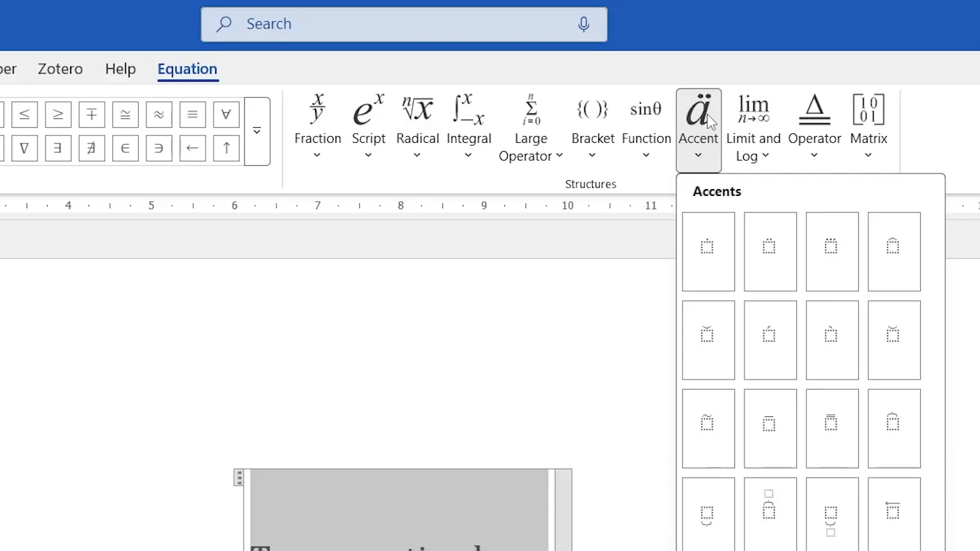Viewport: 980px width, 551px height.
Task: Insert grouping character below with text
Action: click(x=832, y=514)
